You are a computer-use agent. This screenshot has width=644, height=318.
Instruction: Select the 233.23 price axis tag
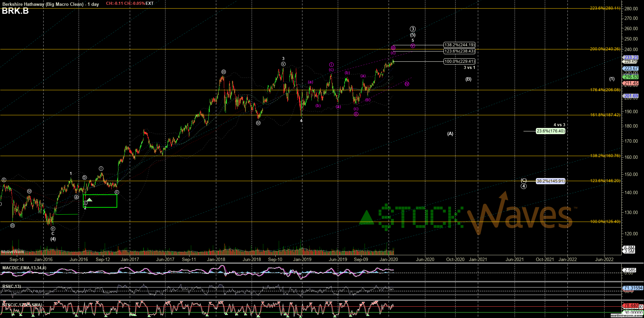tap(631, 58)
